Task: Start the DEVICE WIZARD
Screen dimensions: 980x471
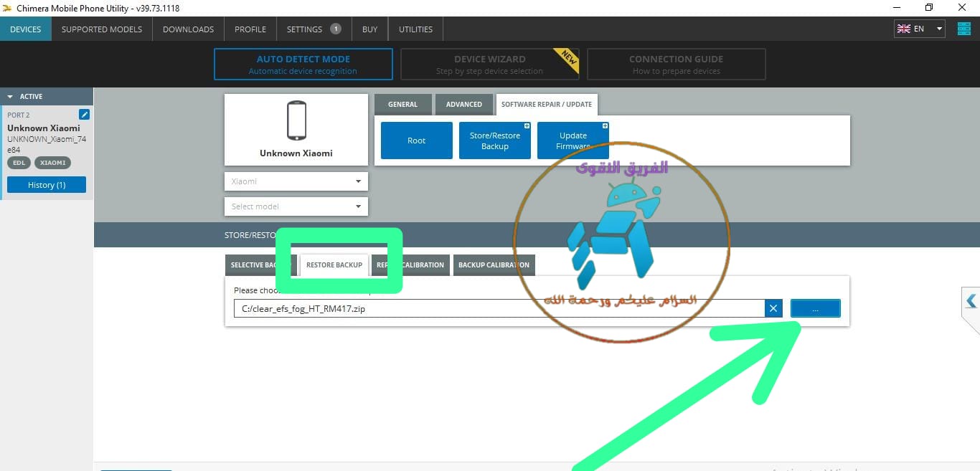Action: (490, 65)
